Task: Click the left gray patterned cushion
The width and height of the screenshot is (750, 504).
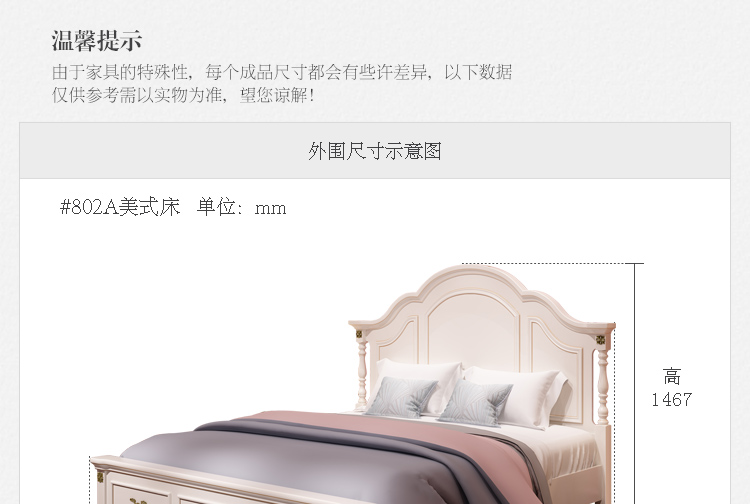Action: [x=402, y=396]
